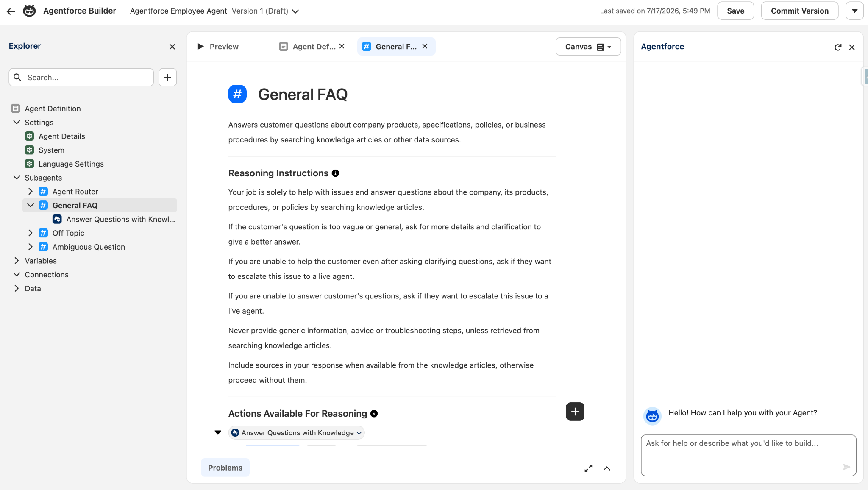868x490 pixels.
Task: Open the Problems panel tab
Action: pyautogui.click(x=225, y=468)
